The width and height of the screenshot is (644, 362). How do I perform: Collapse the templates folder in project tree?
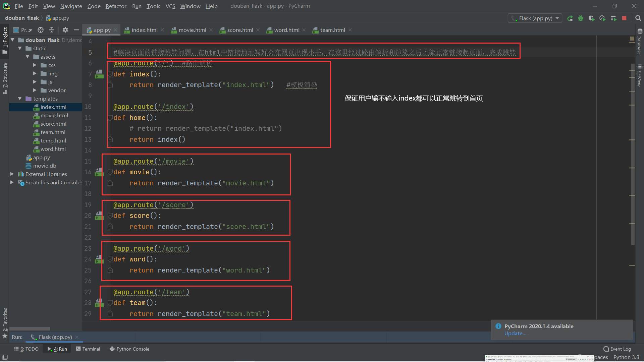[20, 99]
